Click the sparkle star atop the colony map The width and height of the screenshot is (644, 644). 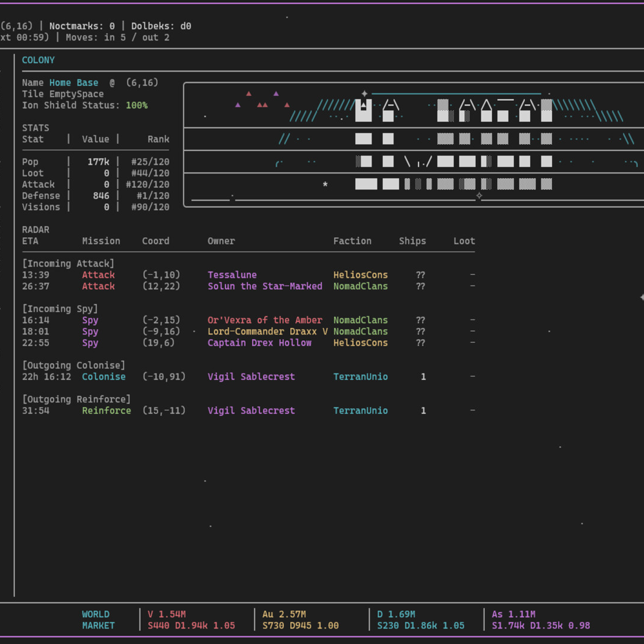tap(364, 93)
